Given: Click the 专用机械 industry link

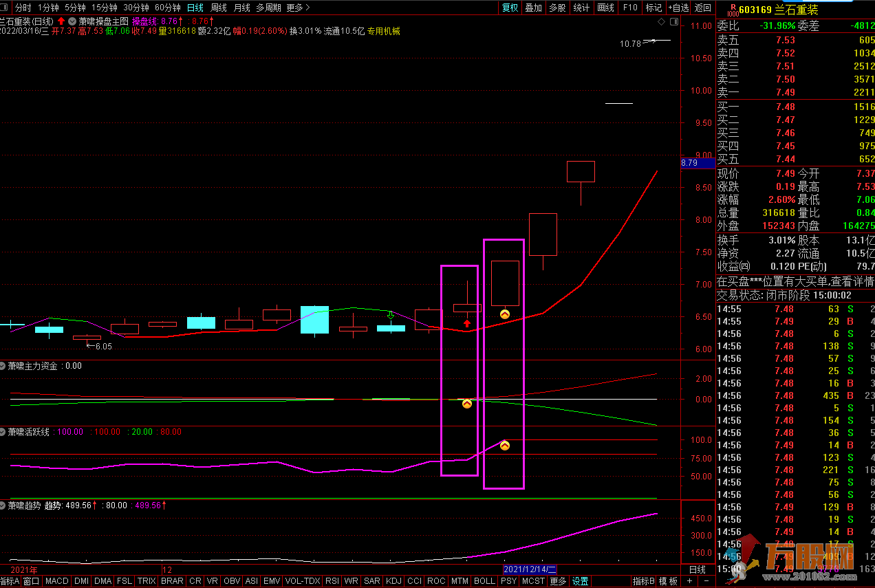Looking at the screenshot, I should coord(383,31).
